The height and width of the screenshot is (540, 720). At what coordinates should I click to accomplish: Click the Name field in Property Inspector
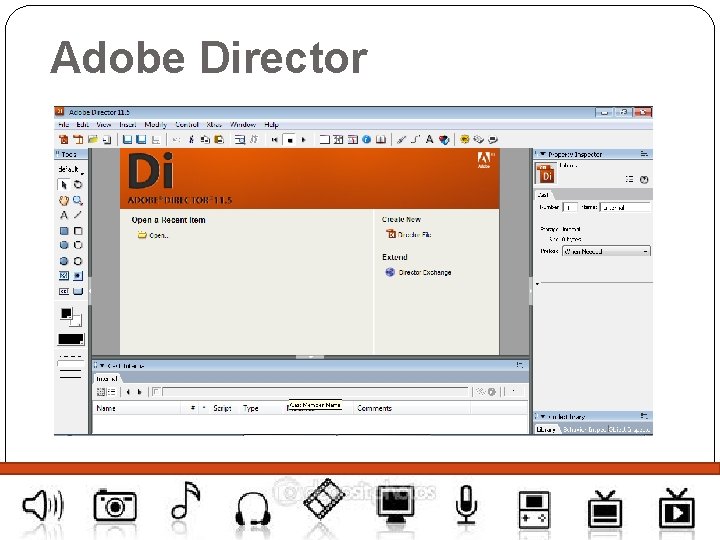coord(625,208)
